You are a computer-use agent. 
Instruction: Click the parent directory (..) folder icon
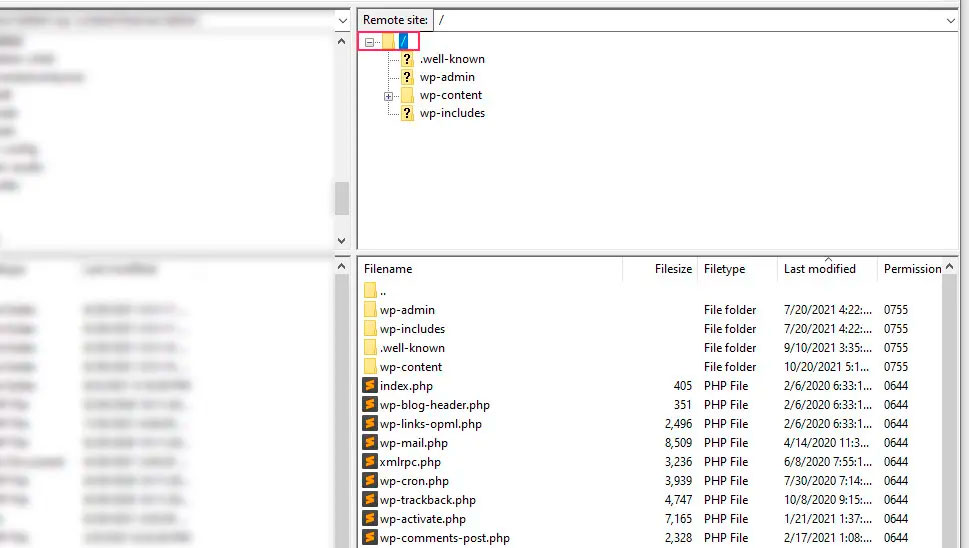point(370,291)
